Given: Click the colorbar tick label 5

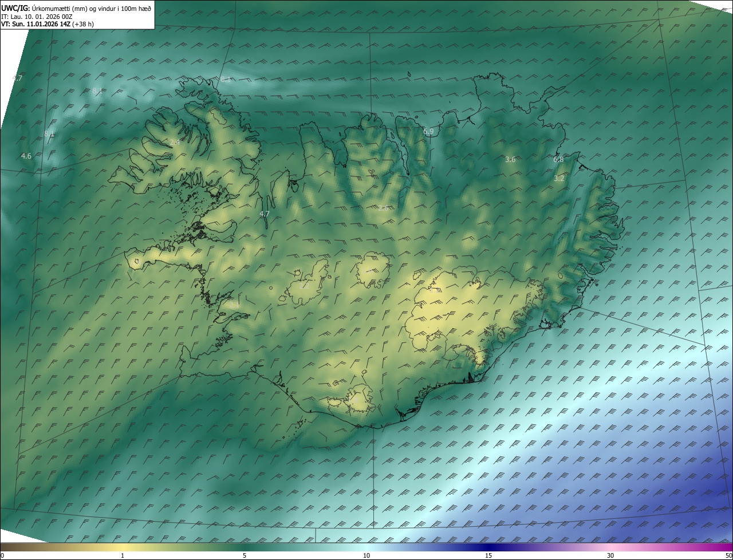Looking at the screenshot, I should 245,556.
